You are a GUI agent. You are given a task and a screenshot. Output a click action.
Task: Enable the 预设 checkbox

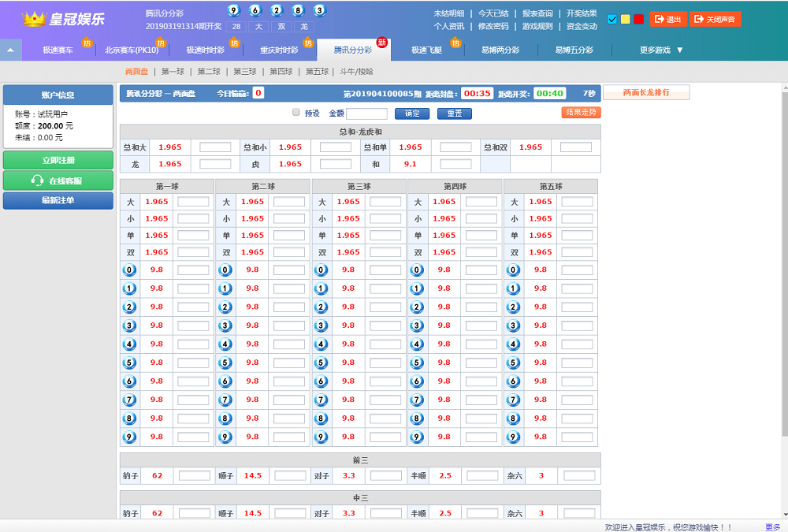tap(296, 113)
